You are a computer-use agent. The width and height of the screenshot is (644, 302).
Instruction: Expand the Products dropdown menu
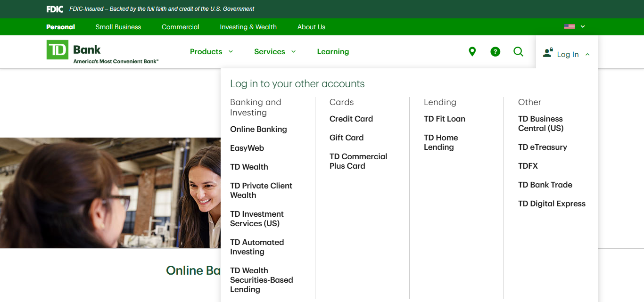[x=211, y=52]
